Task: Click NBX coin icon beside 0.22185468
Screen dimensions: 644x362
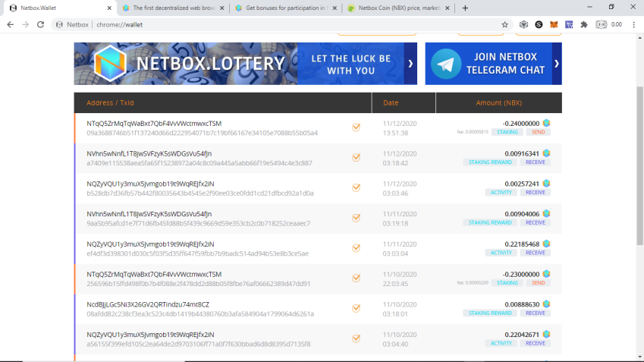Action: coord(546,244)
